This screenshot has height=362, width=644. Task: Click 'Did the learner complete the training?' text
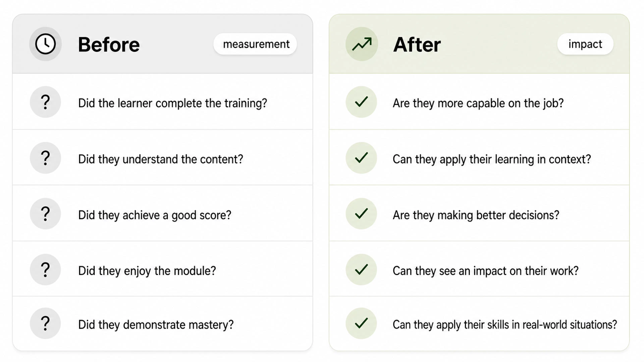(173, 103)
